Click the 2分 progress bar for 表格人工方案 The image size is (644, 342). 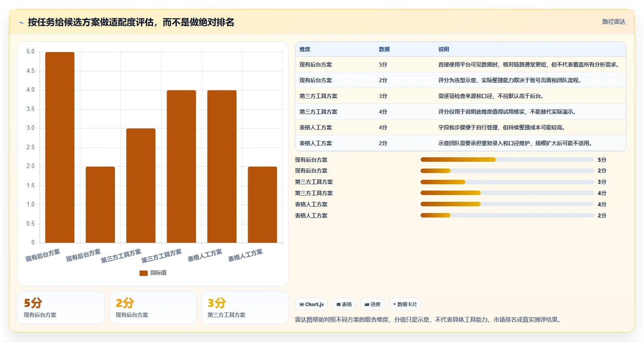coord(507,216)
